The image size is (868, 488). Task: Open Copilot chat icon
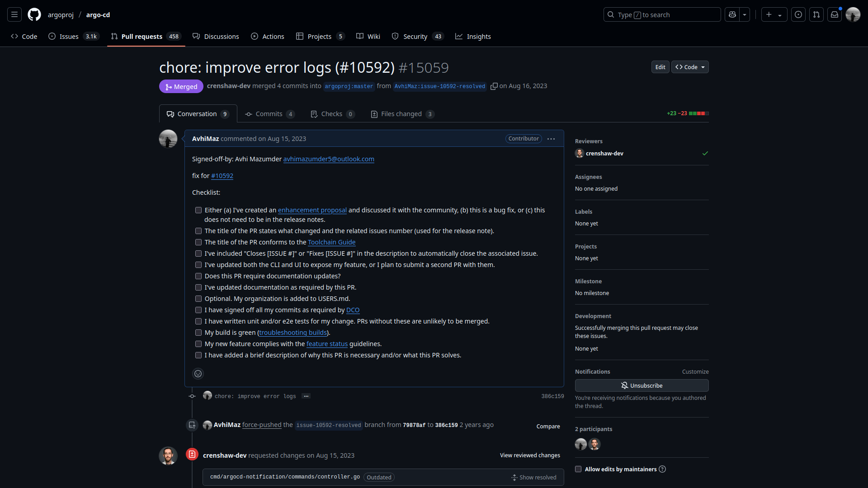pyautogui.click(x=732, y=14)
